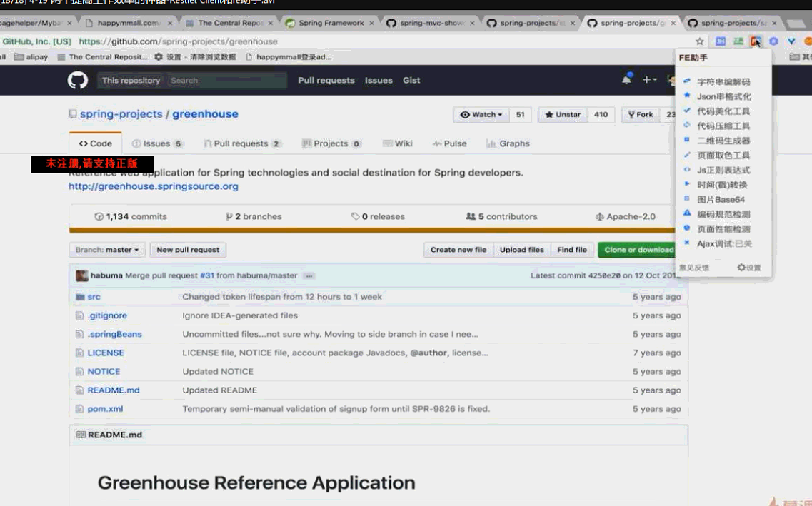Open the pom.xml file

click(x=105, y=409)
